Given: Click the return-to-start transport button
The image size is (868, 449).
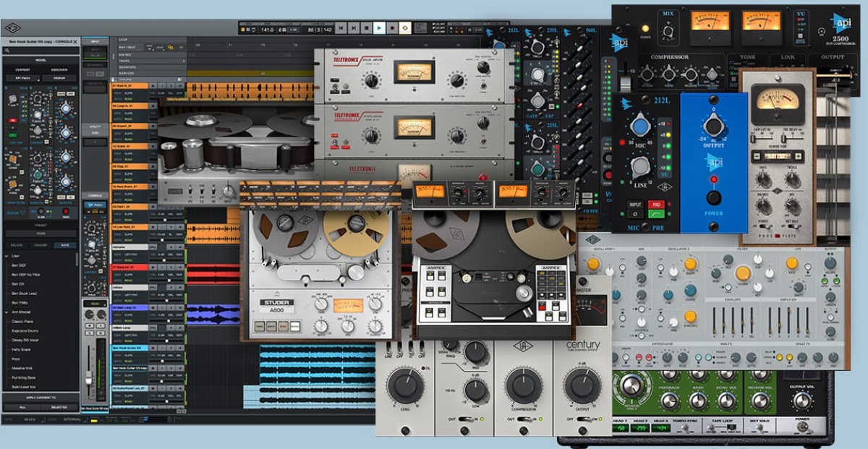Looking at the screenshot, I should [341, 27].
